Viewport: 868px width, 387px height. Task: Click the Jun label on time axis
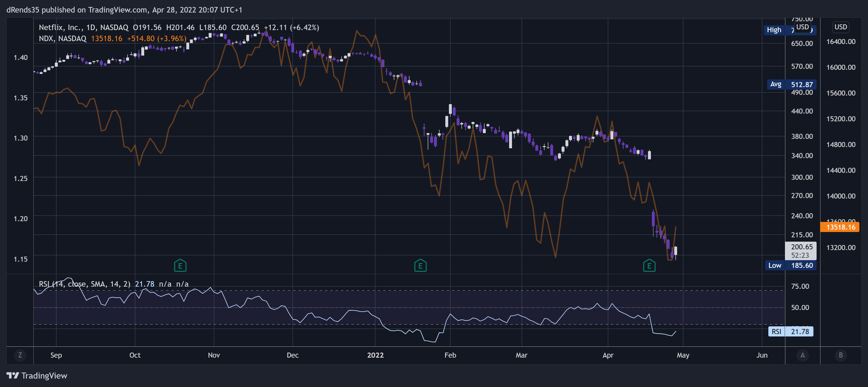pyautogui.click(x=762, y=355)
